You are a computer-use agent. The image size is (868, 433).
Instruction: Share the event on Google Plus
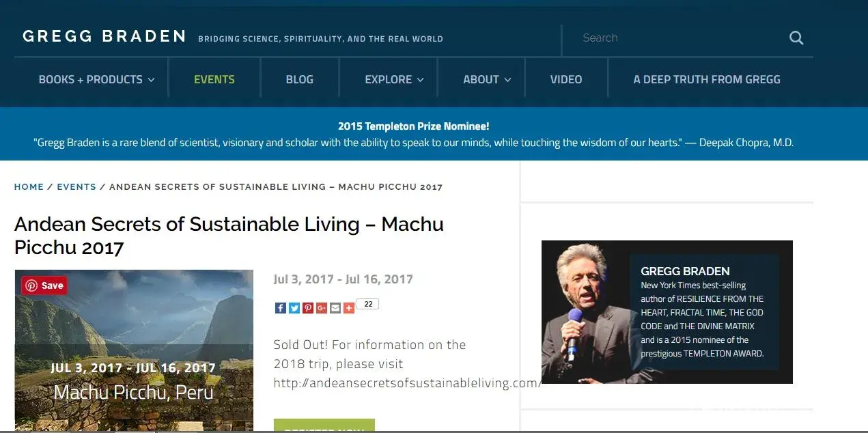(x=322, y=308)
